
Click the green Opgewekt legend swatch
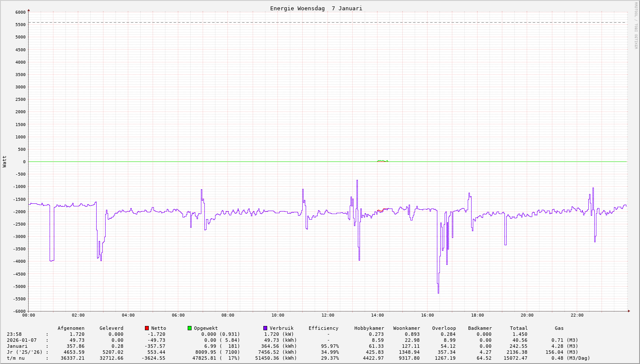coord(189,328)
